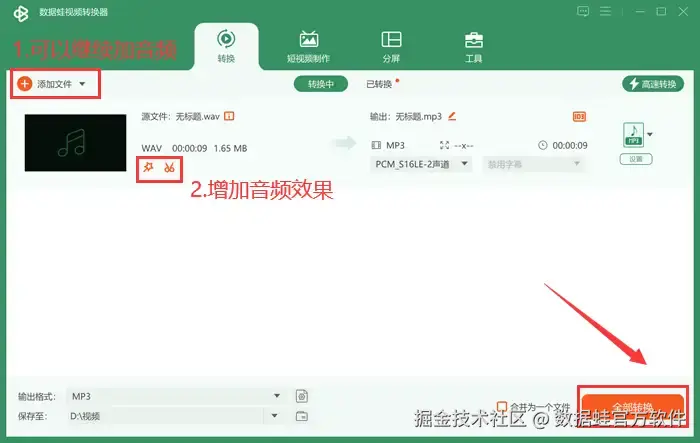The height and width of the screenshot is (443, 700).
Task: Toggle the 合并为一个文件 checkbox
Action: [x=502, y=406]
